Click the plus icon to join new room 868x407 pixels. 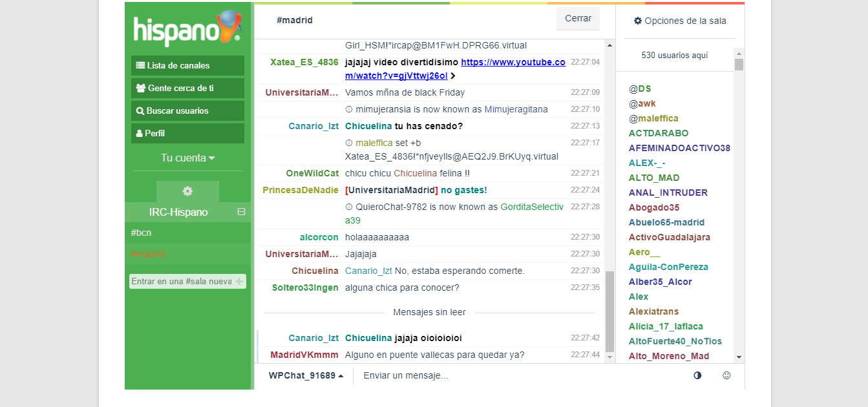(x=239, y=282)
